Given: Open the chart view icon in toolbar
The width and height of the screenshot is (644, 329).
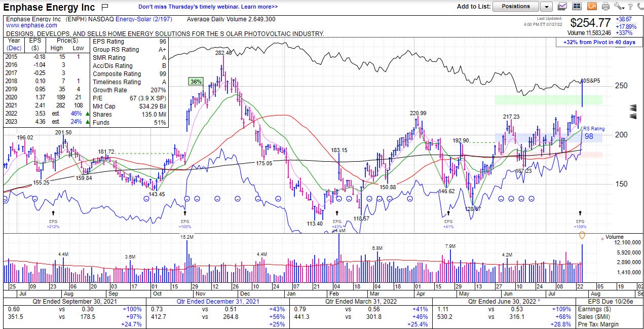Looking at the screenshot, I should (x=562, y=7).
